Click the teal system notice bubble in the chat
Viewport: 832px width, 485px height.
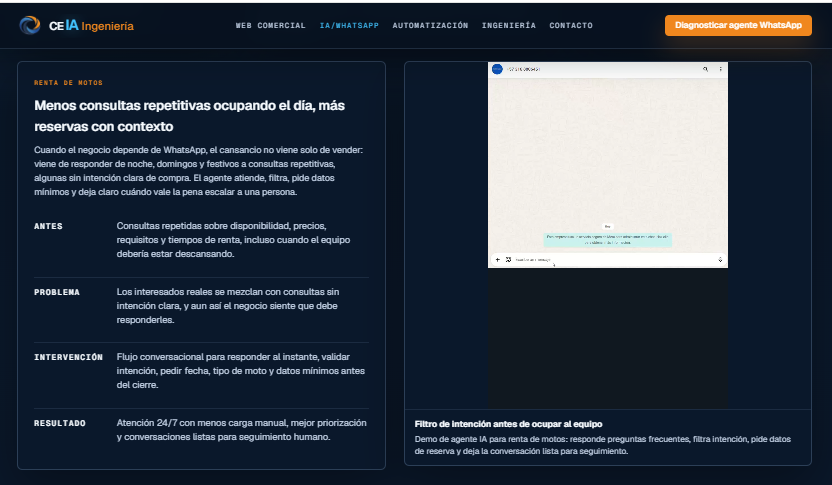[x=608, y=240]
